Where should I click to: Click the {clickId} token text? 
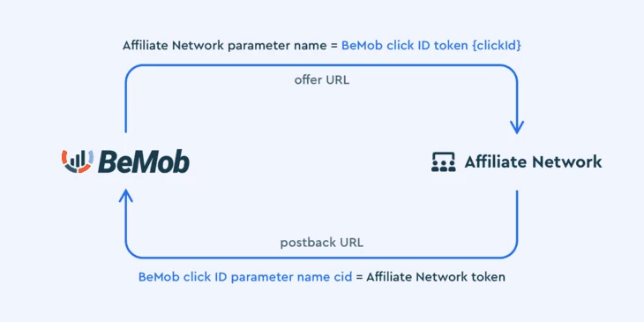[496, 46]
